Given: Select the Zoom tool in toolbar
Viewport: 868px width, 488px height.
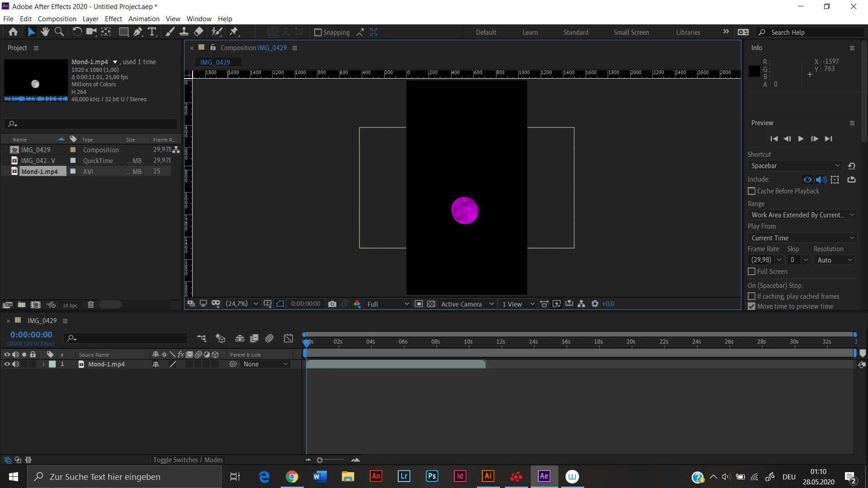Looking at the screenshot, I should [x=59, y=32].
